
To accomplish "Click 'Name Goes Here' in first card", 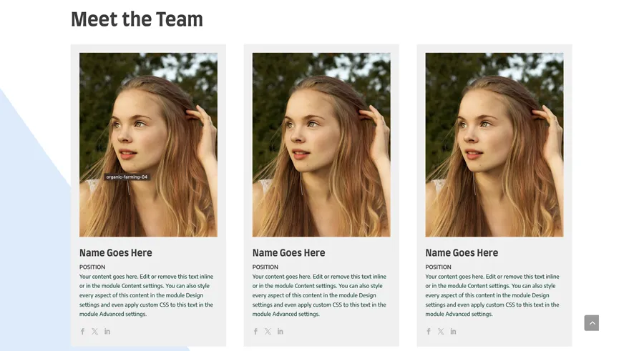I will click(115, 253).
